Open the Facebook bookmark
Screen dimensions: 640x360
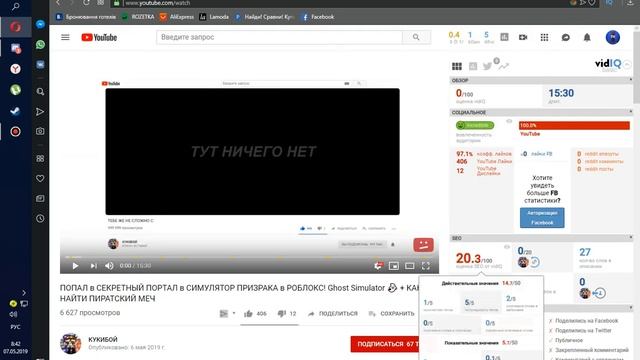pos(318,17)
